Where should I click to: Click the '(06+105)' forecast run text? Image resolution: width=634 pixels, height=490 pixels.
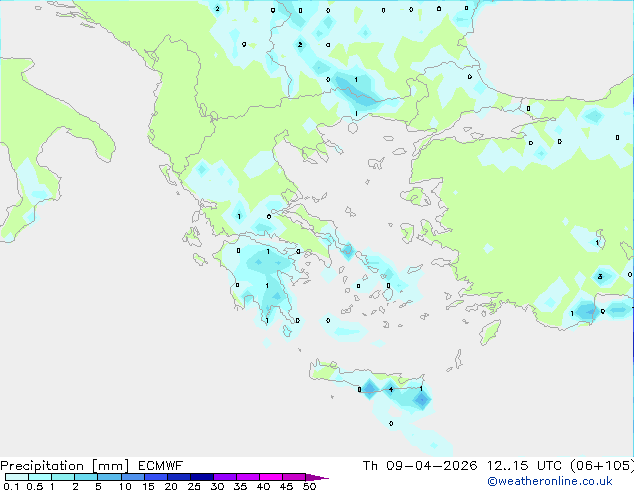[602, 466]
